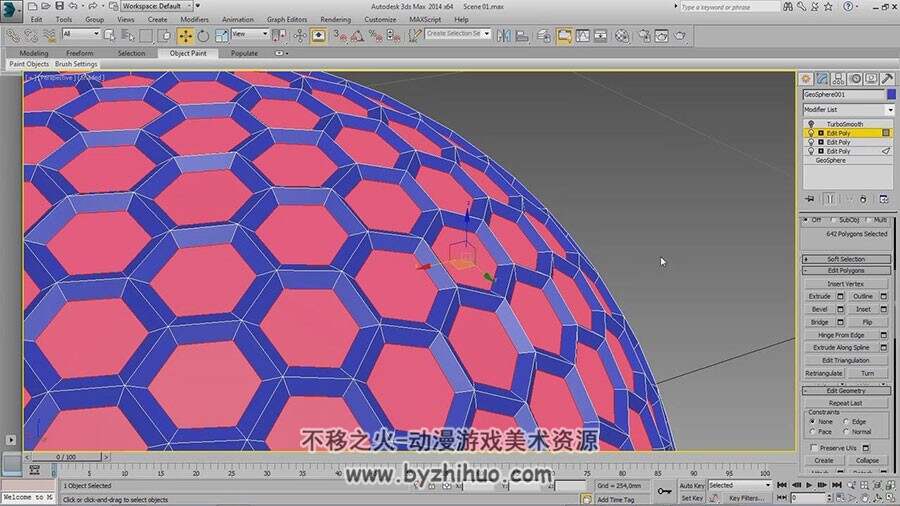The image size is (900, 506).
Task: Click the Set Keys large key icon
Action: [x=664, y=491]
